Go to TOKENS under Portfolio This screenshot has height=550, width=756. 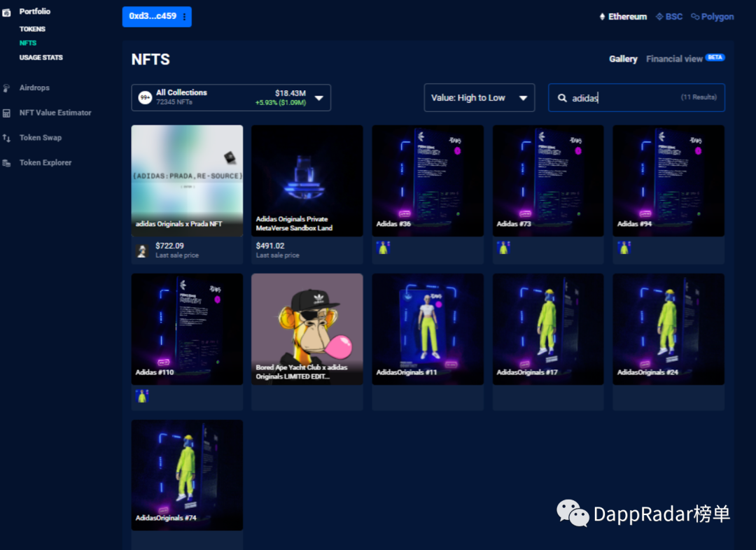(32, 29)
